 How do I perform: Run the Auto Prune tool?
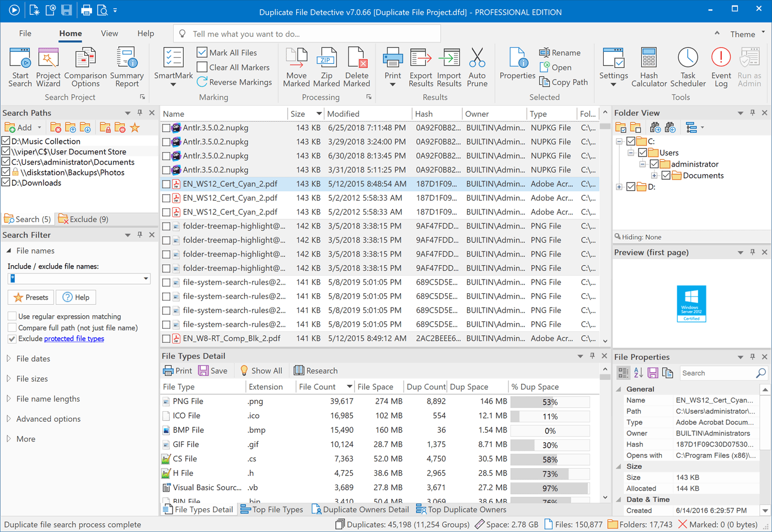point(477,67)
